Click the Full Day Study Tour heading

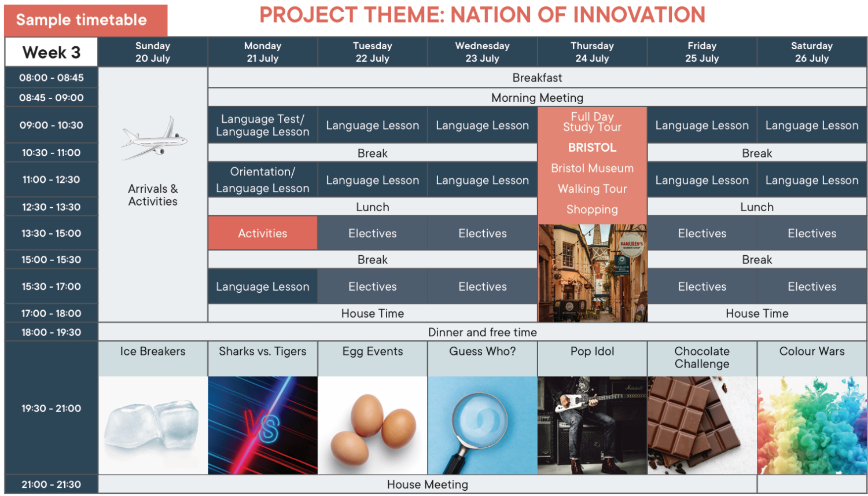click(x=593, y=122)
